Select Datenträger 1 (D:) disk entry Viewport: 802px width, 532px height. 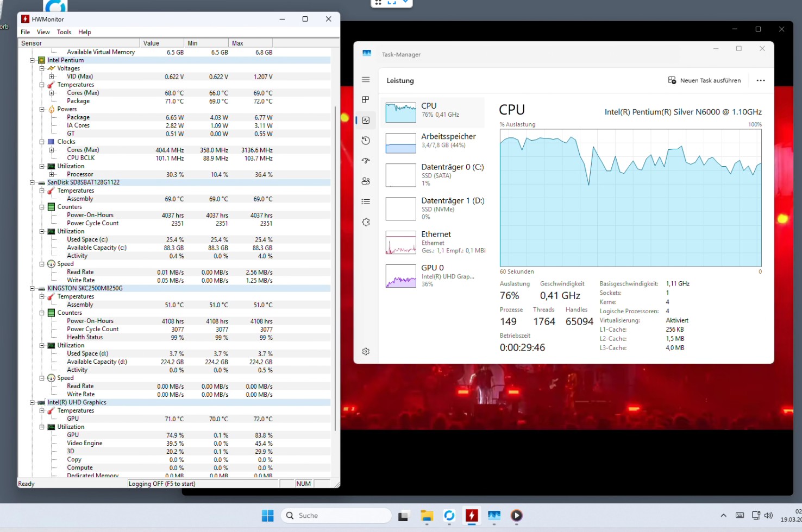pos(434,208)
